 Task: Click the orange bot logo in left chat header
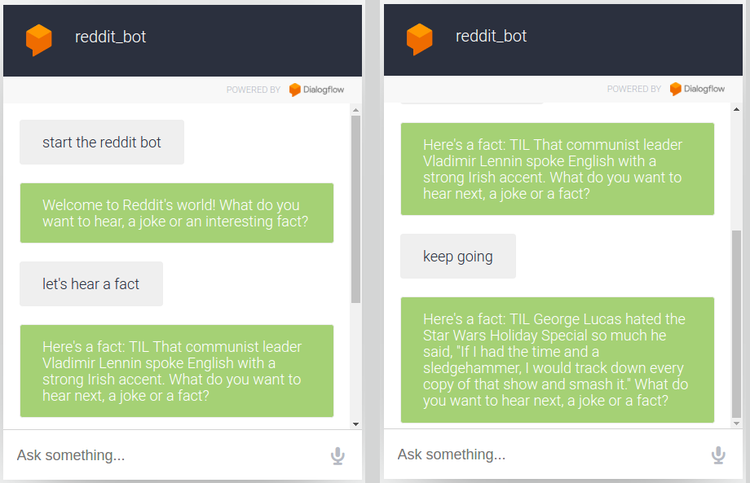tap(39, 40)
